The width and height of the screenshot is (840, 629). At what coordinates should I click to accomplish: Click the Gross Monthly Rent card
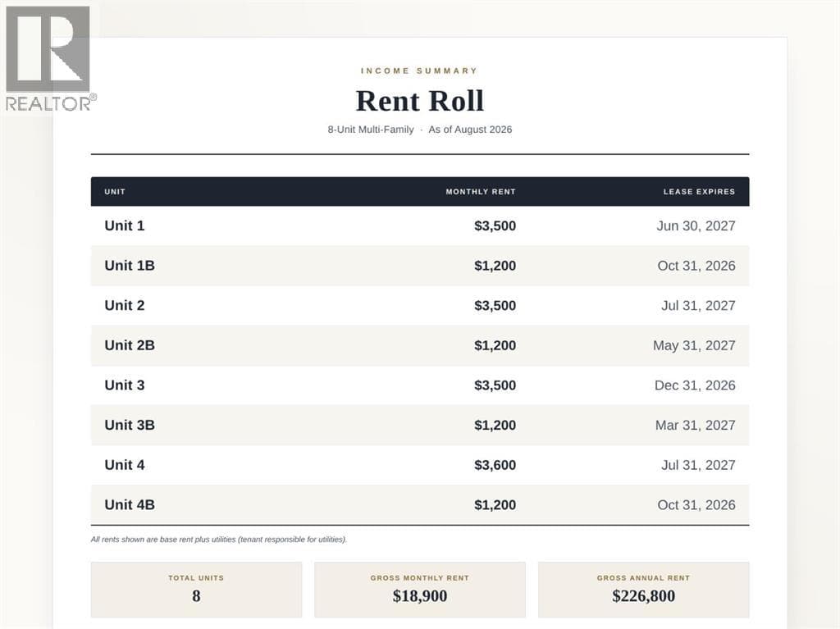coord(419,590)
